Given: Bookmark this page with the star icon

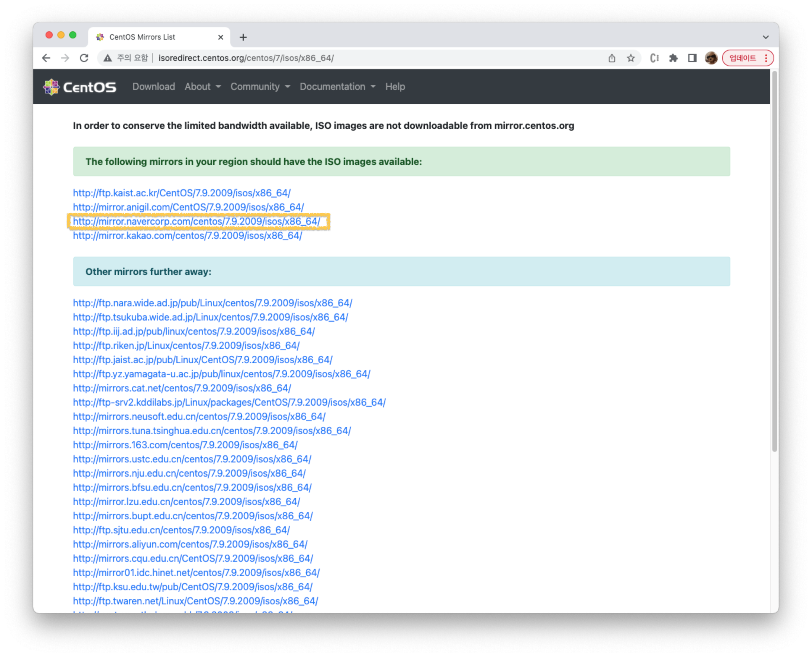Looking at the screenshot, I should pos(631,58).
